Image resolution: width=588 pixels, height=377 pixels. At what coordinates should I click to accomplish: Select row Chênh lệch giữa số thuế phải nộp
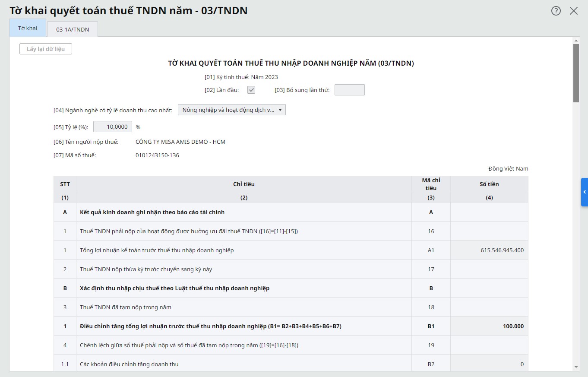[291, 345]
